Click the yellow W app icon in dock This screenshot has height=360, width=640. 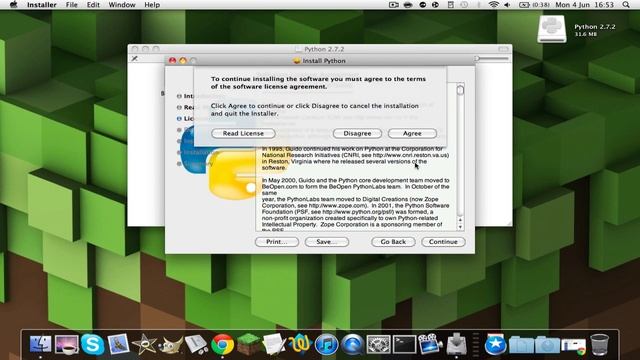tap(300, 344)
